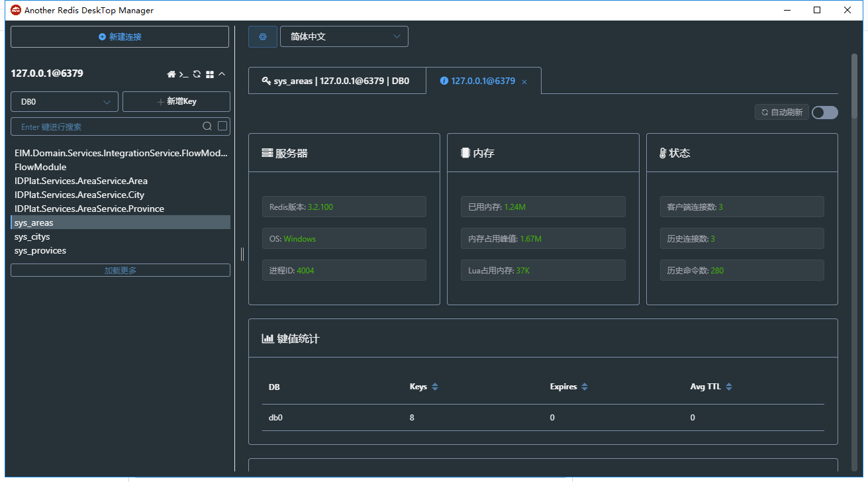Switch to the sys_areas key tab

[x=337, y=81]
